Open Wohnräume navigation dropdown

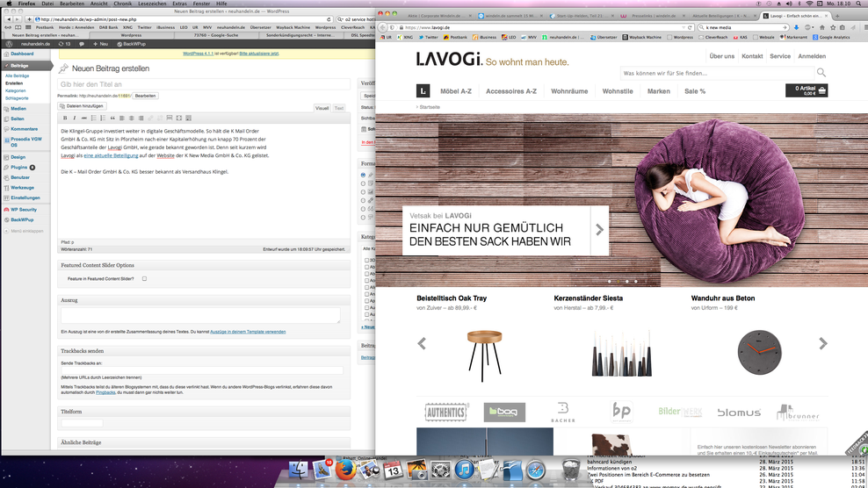[x=569, y=91]
